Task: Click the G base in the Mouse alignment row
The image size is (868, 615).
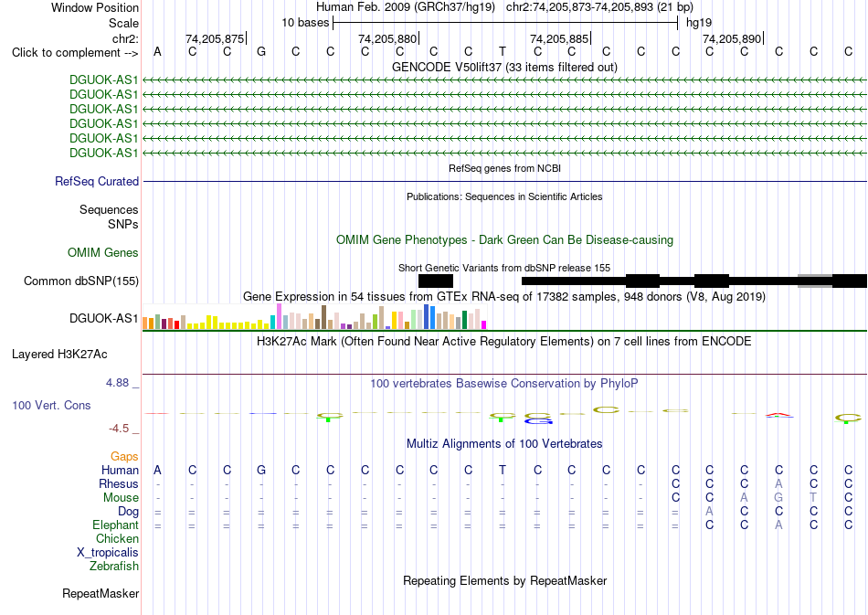Action: point(778,498)
